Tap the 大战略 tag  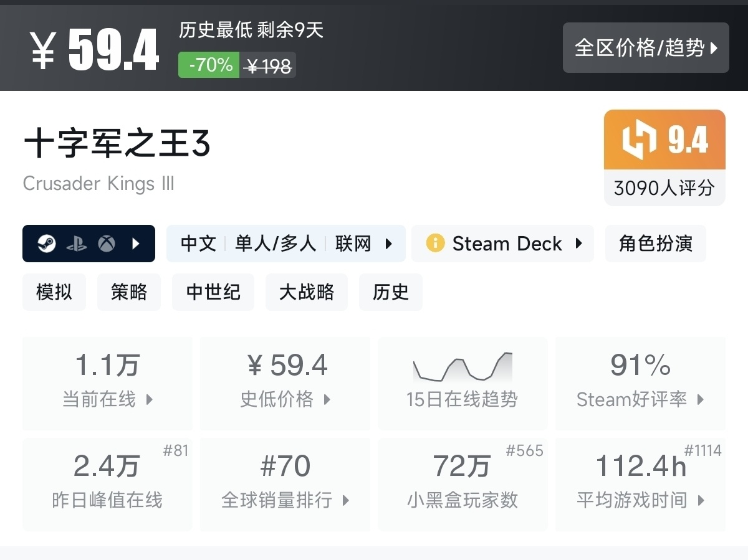click(x=306, y=292)
